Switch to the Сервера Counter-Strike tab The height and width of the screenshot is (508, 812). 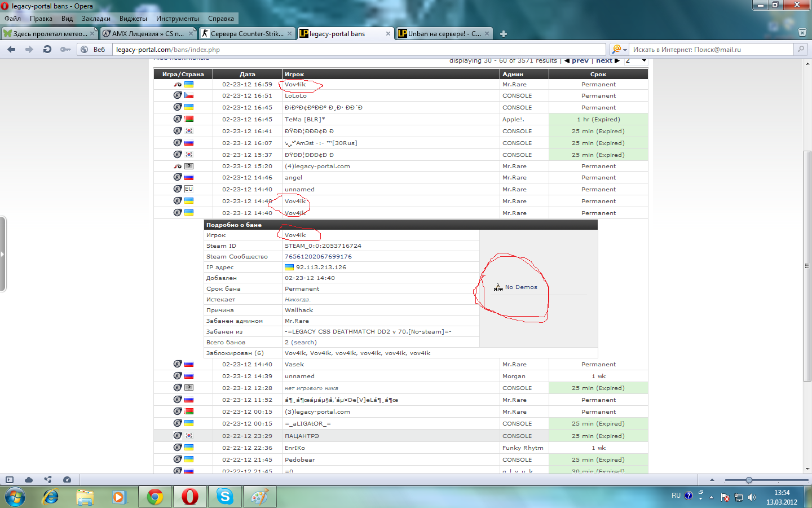247,34
